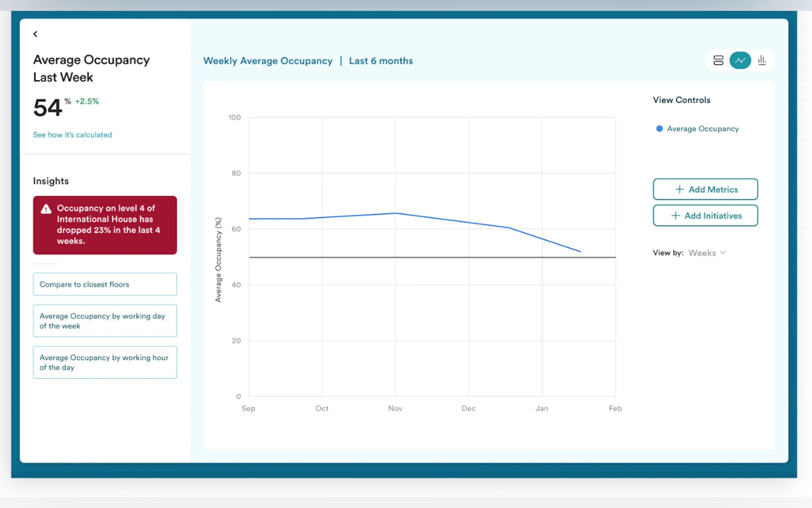The height and width of the screenshot is (508, 812).
Task: Switch to list view icon
Action: (x=718, y=60)
